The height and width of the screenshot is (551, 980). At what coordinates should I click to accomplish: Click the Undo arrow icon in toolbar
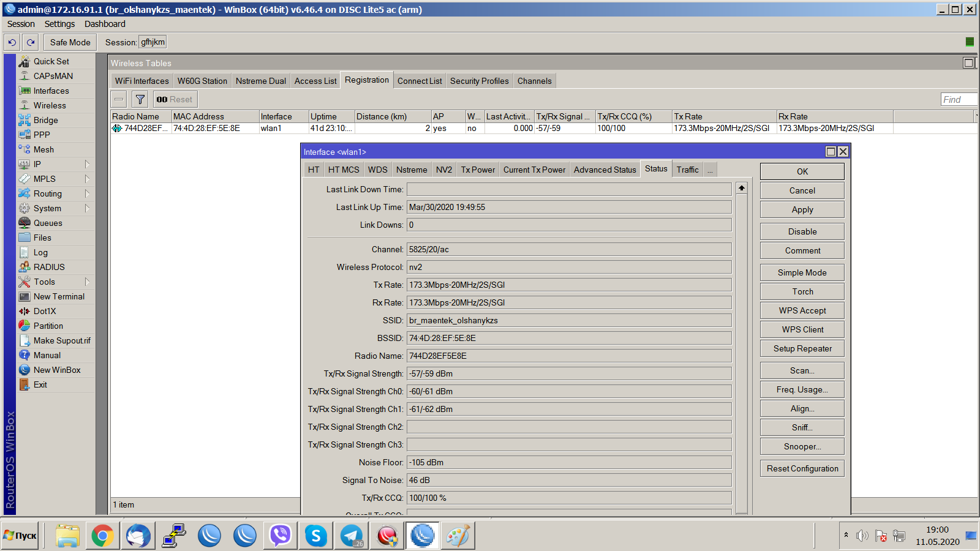tap(12, 42)
